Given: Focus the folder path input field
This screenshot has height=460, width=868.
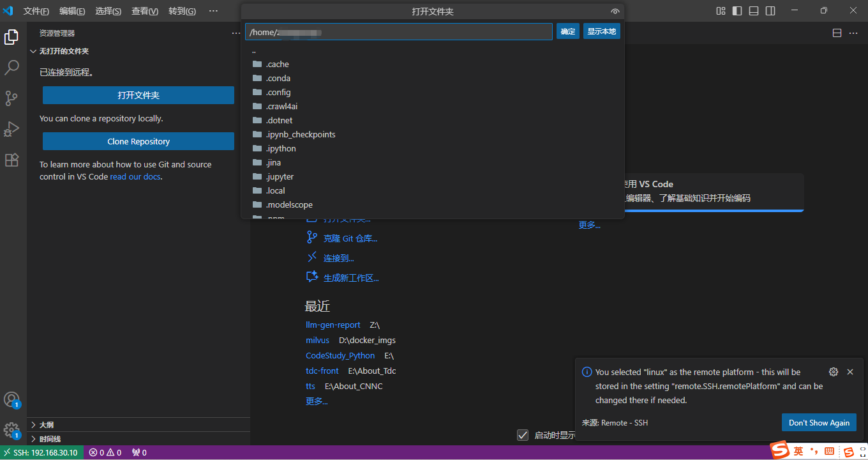Looking at the screenshot, I should (399, 32).
